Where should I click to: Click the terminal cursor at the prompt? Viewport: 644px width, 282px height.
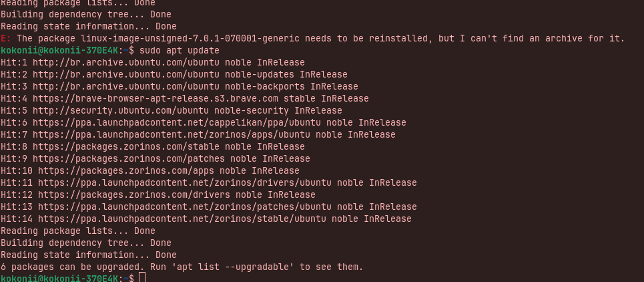[142, 278]
